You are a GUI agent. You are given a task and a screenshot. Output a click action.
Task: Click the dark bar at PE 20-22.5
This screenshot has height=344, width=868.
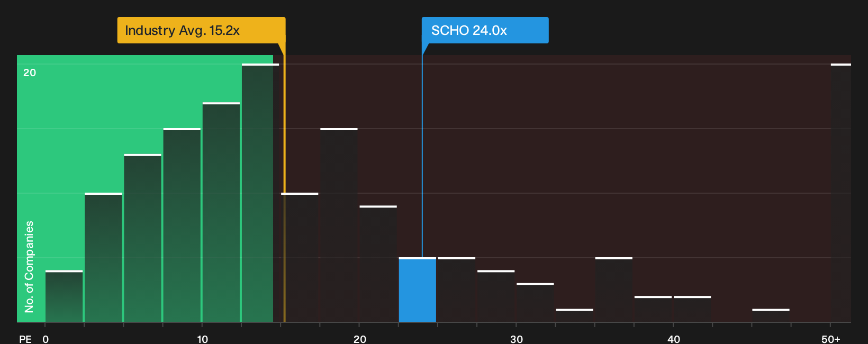[378, 264]
